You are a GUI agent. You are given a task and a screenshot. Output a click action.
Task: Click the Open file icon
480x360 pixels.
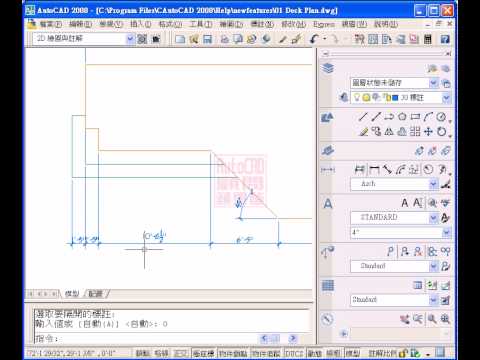click(x=194, y=39)
